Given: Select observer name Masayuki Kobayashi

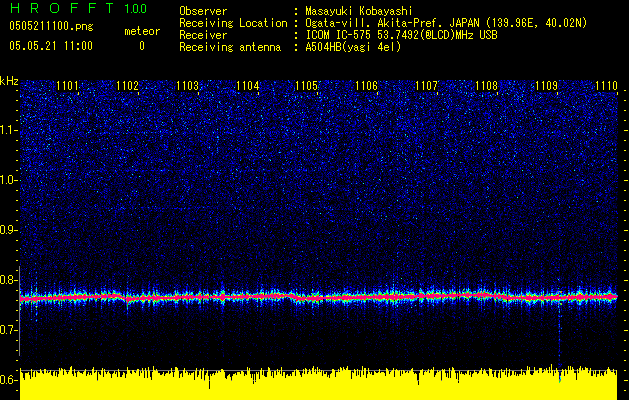Looking at the screenshot, I should click(x=358, y=11).
